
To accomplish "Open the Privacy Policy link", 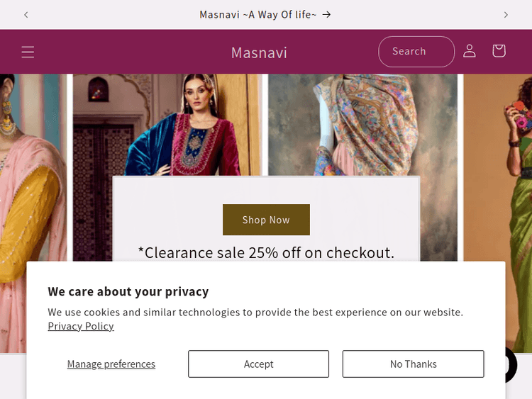I will (x=81, y=326).
